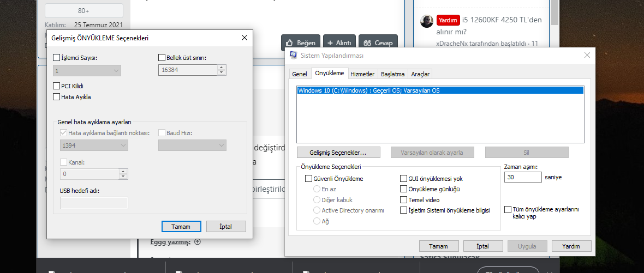
Task: Cancel with İptal in Gelişmiş ÖNYÜKLEME dialog
Action: click(x=226, y=226)
